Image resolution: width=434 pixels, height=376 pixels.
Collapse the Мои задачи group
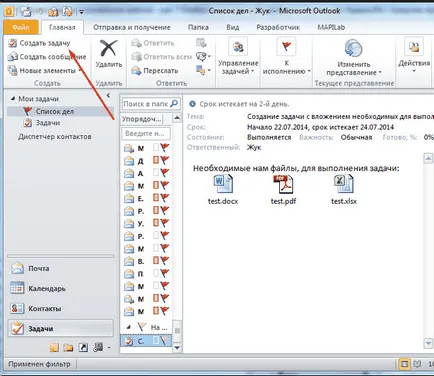[13, 99]
